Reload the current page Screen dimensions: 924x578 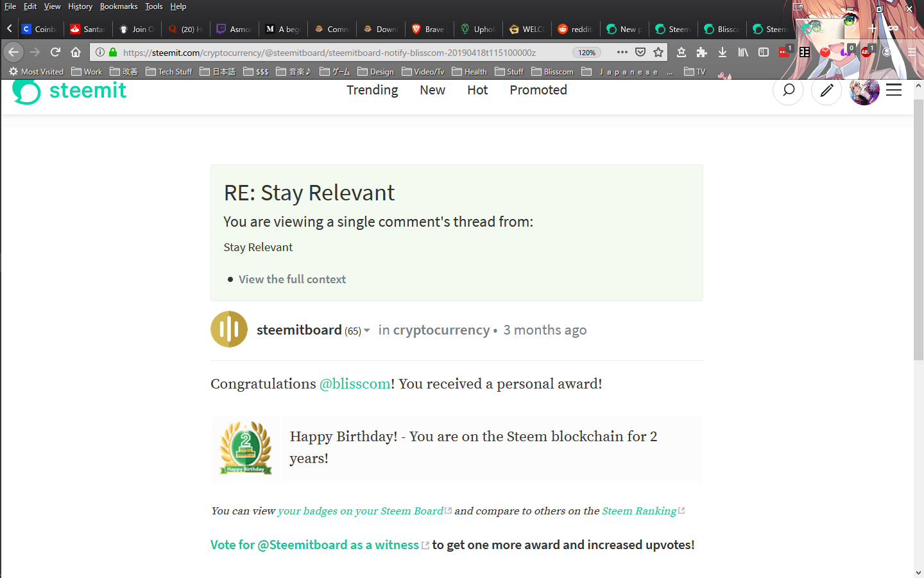(55, 53)
